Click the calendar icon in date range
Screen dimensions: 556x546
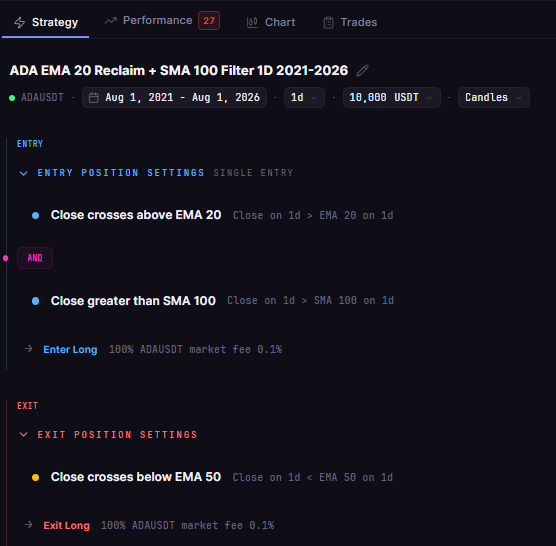click(94, 98)
